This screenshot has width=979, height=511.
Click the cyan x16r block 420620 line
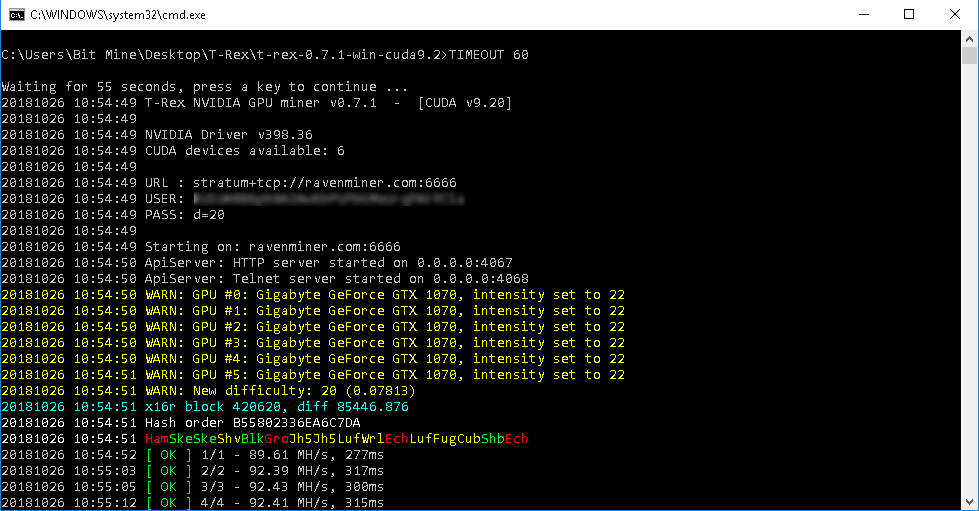(x=276, y=407)
